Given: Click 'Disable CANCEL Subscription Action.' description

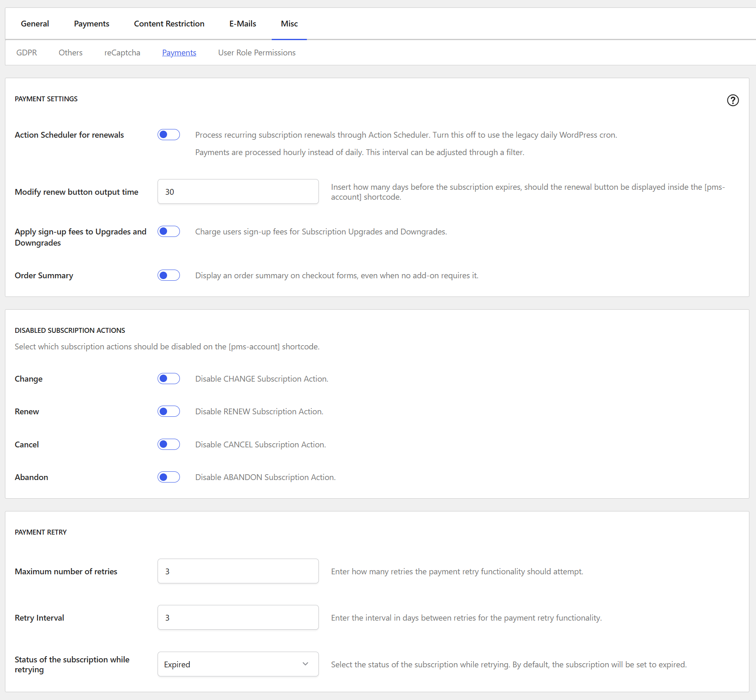Looking at the screenshot, I should pyautogui.click(x=261, y=444).
